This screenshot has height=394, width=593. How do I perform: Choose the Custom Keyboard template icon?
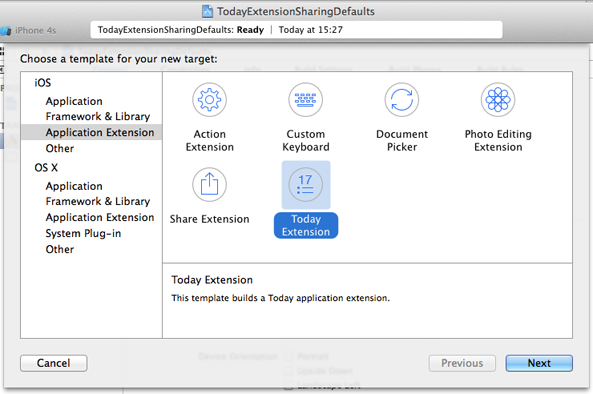(306, 100)
